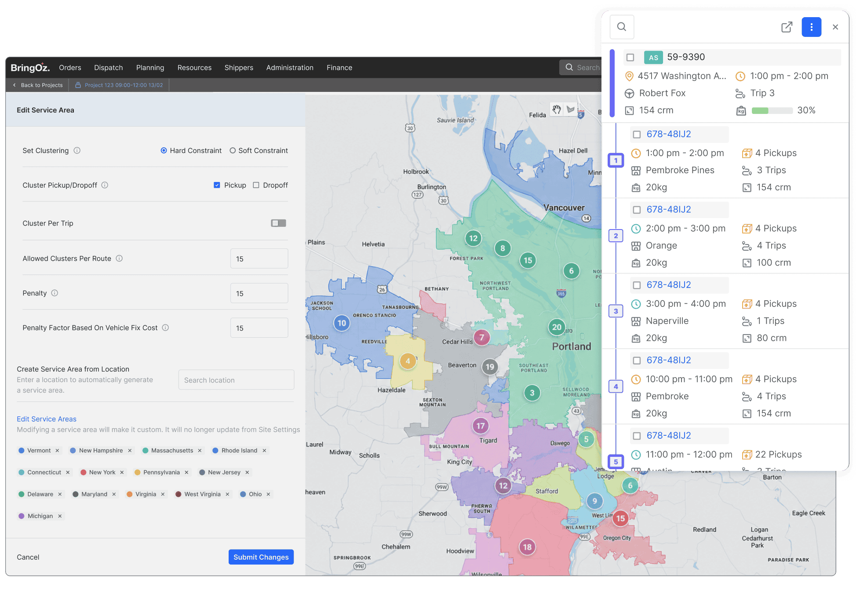Click the BringOz logo
This screenshot has height=616, width=860.
30,67
